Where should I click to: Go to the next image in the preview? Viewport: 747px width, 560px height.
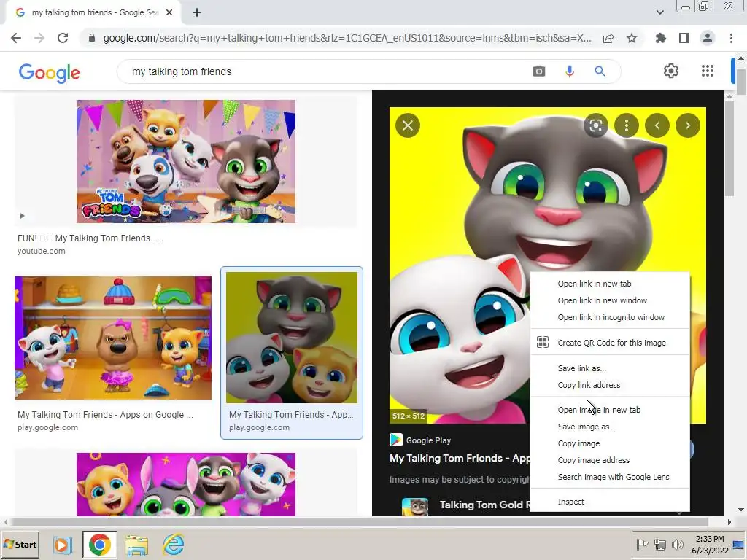[687, 125]
